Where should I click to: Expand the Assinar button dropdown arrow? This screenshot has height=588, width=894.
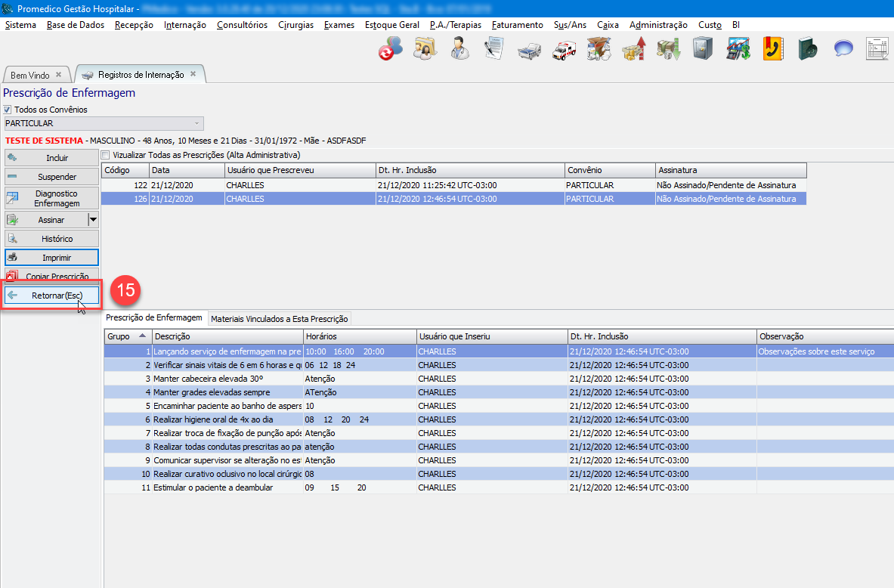point(93,220)
